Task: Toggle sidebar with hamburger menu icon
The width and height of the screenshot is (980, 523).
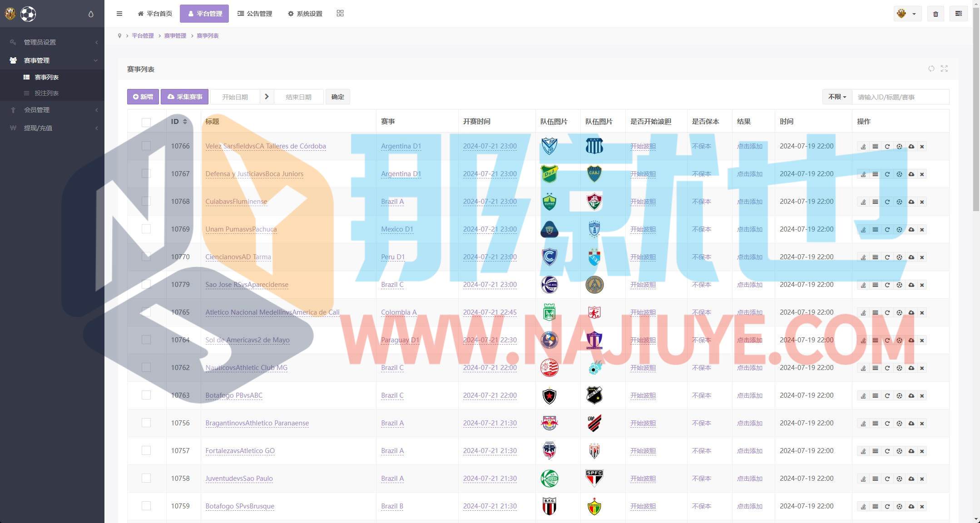Action: point(119,14)
